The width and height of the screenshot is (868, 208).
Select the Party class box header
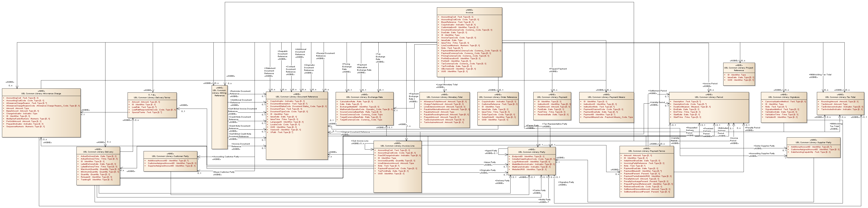pyautogui.click(x=531, y=151)
